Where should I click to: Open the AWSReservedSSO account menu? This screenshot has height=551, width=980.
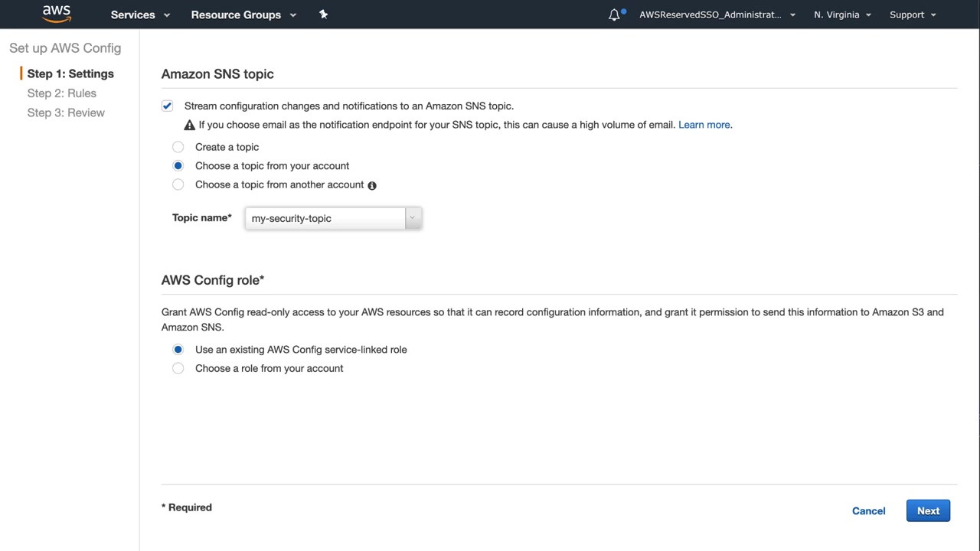717,15
